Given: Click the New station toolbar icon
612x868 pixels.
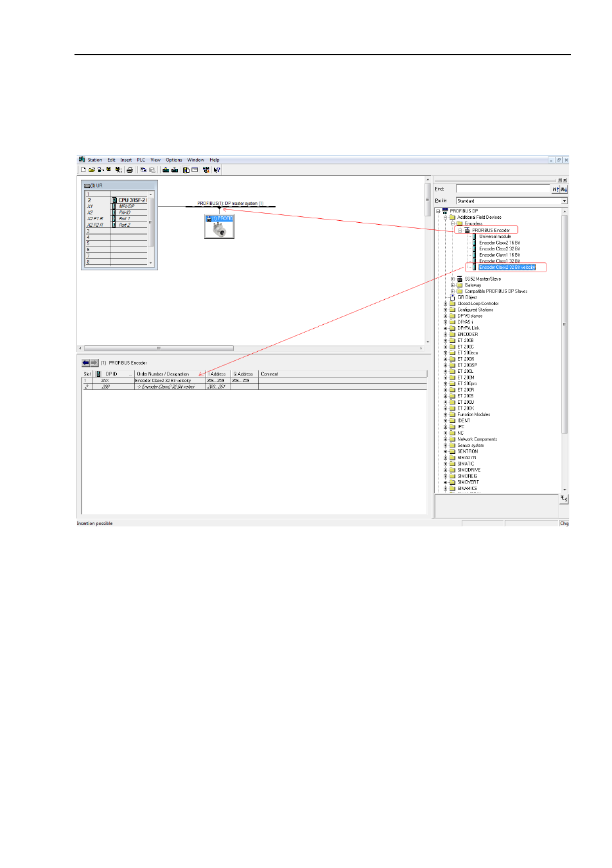Looking at the screenshot, I should [83, 170].
